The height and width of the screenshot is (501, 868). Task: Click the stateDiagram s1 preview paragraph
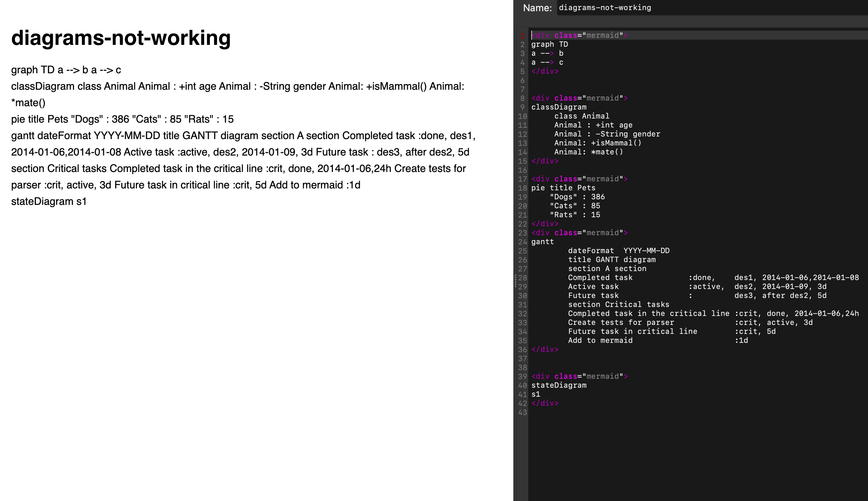tap(49, 201)
